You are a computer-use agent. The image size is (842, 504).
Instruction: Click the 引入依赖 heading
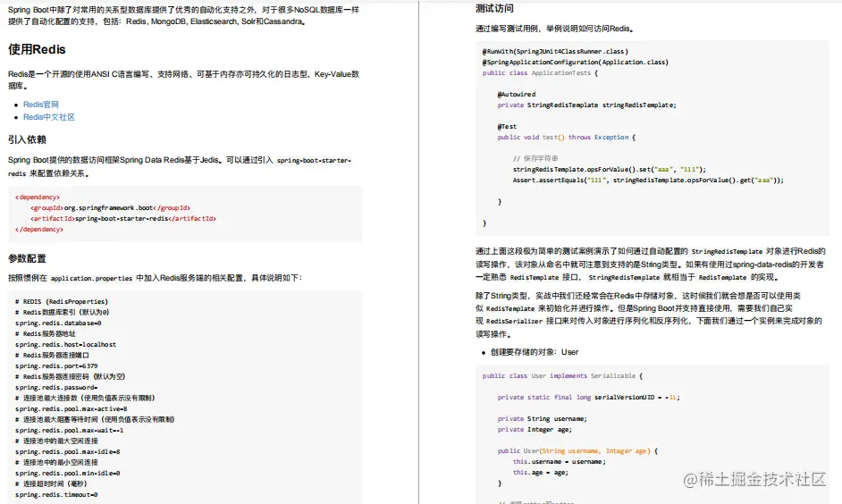[27, 139]
